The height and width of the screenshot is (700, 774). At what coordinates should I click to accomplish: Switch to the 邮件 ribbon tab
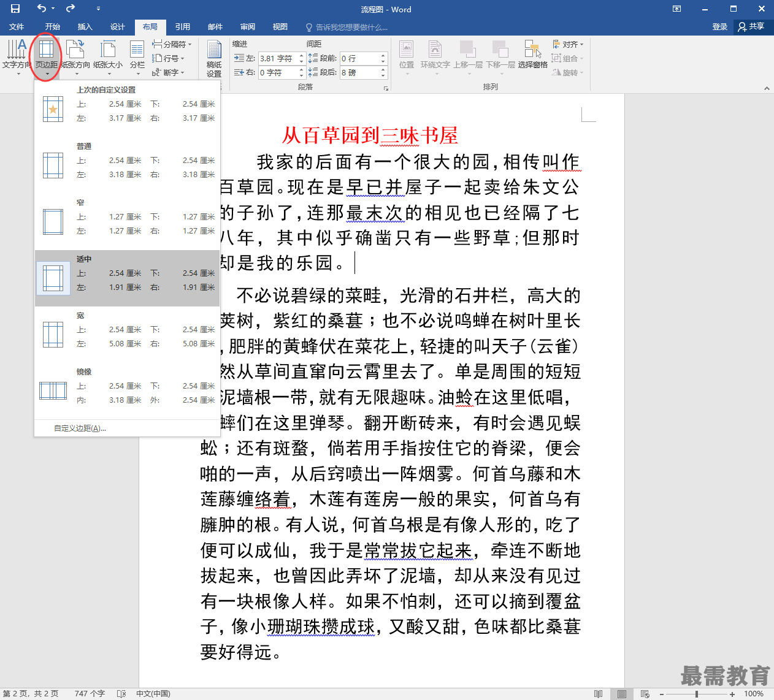[x=215, y=27]
